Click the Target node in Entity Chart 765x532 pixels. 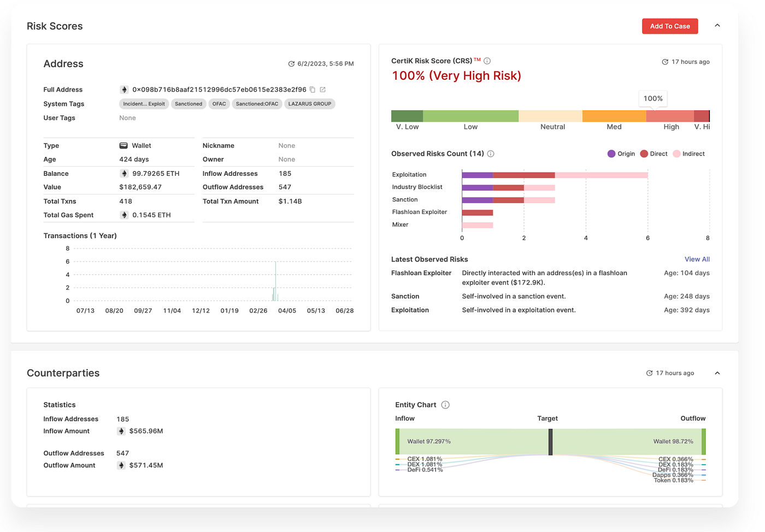click(551, 442)
